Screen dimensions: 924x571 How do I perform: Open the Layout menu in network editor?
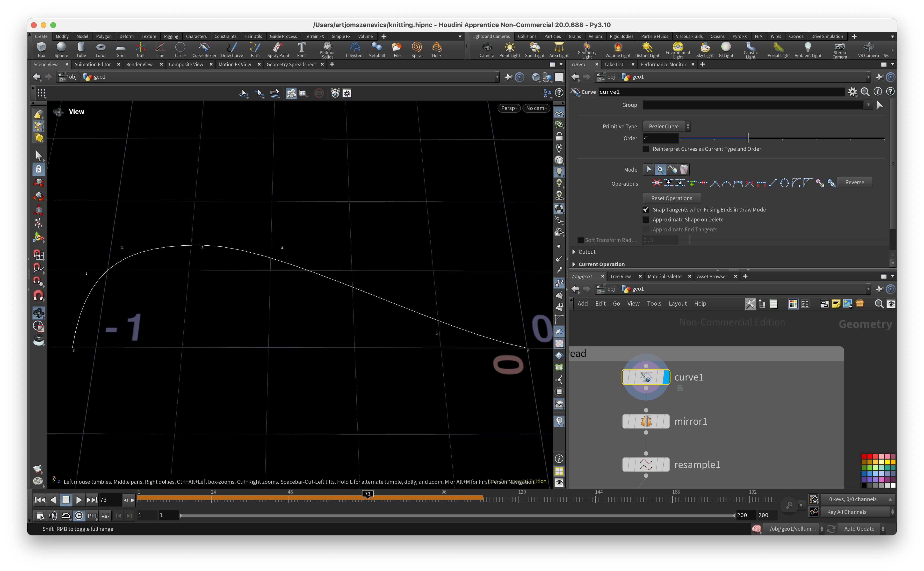(678, 304)
